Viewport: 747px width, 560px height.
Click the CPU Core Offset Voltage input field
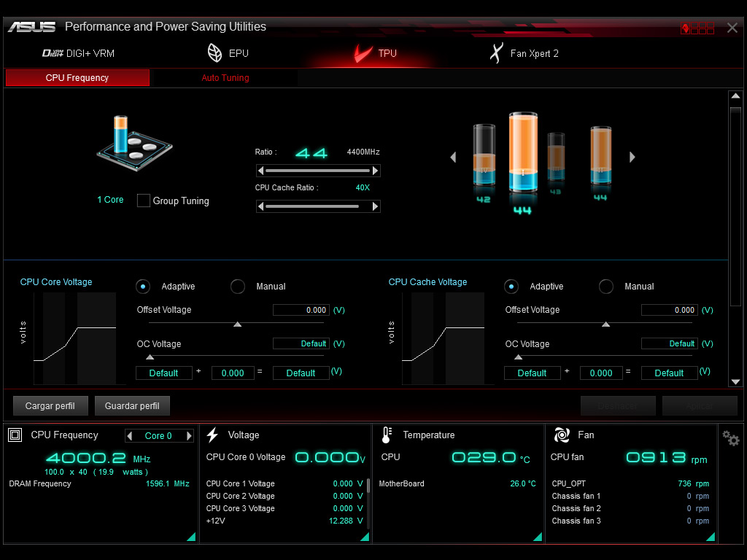pos(301,310)
